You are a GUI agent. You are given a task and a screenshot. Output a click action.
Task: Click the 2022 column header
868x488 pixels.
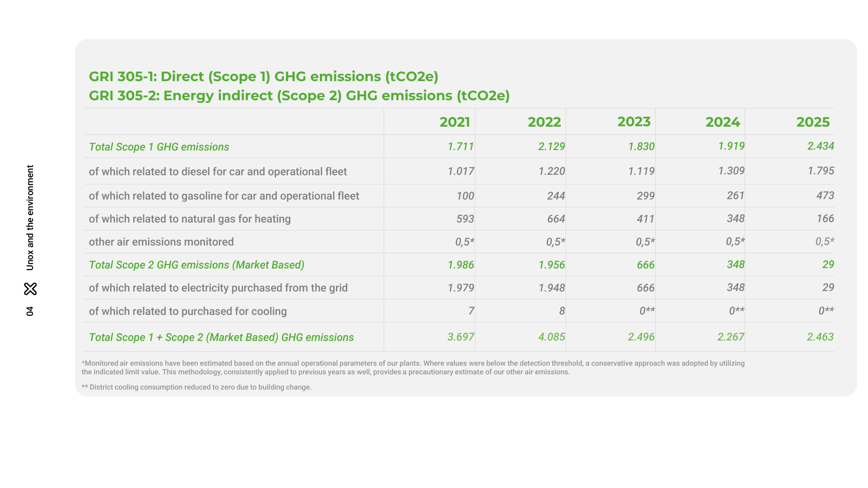[544, 122]
